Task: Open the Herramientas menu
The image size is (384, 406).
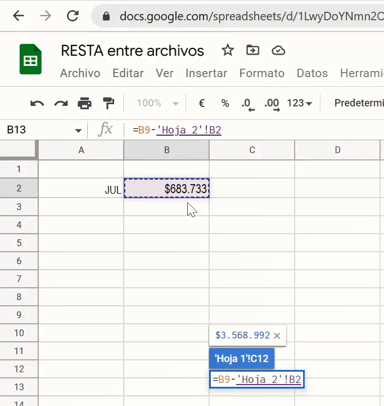Action: (x=362, y=73)
